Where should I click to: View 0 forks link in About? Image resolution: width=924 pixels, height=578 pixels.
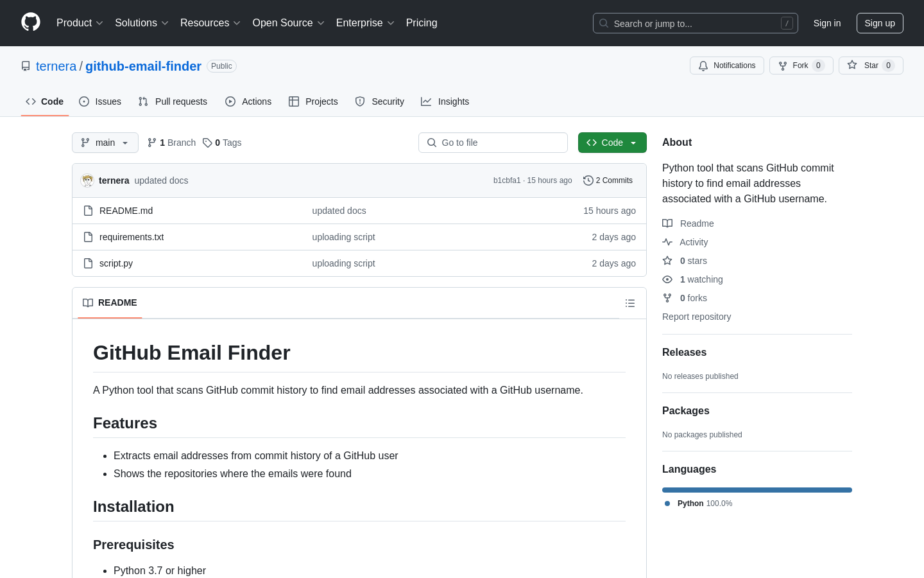pyautogui.click(x=685, y=298)
